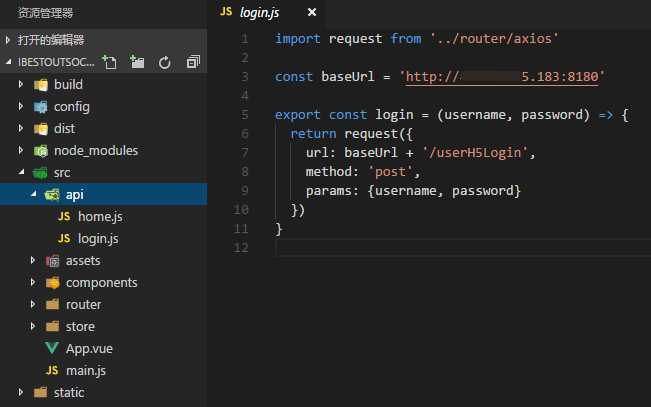Click the New File icon in explorer header
This screenshot has height=407, width=651.
coord(110,62)
